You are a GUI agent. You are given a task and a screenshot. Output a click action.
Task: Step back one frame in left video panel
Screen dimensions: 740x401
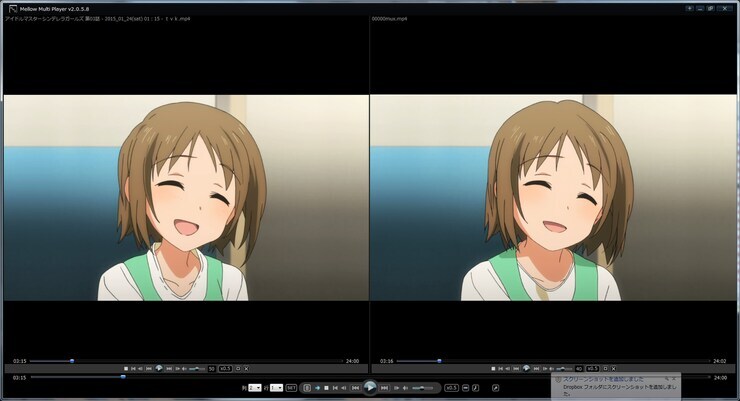point(140,368)
